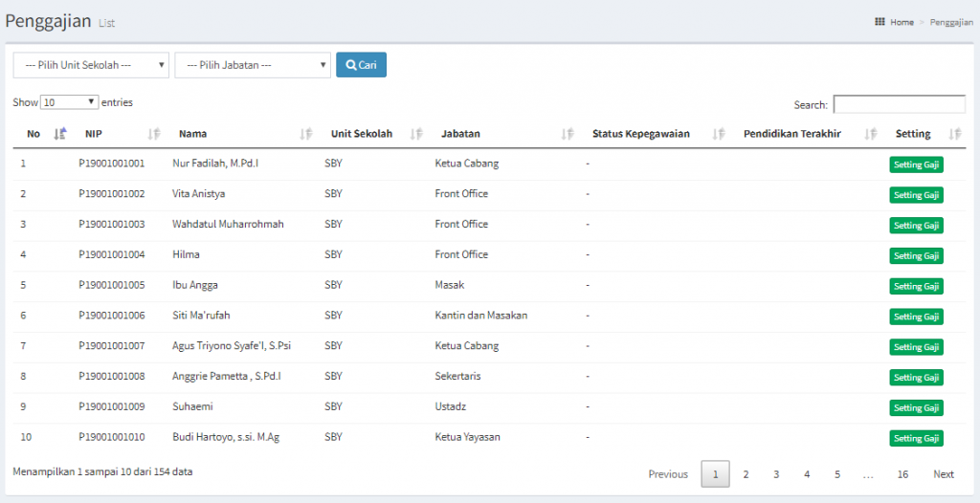The height and width of the screenshot is (503, 980).
Task: Click Unit Sekolah sort arrows
Action: point(416,134)
